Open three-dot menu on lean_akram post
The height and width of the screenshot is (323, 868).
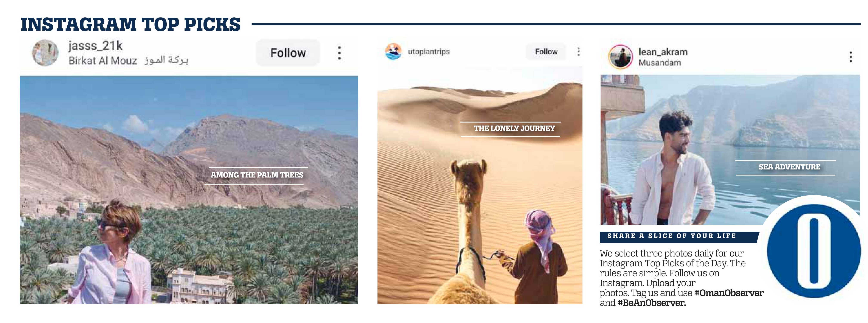coord(851,57)
